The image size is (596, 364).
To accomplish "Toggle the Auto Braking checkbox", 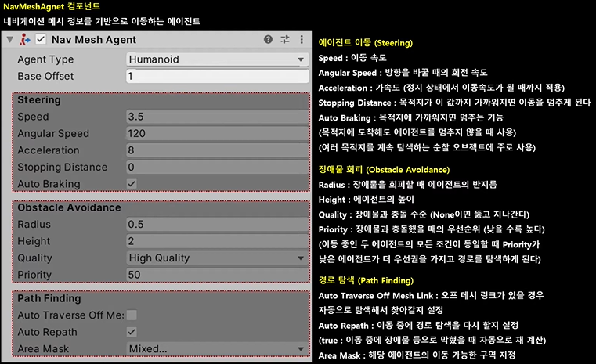I will coord(132,184).
